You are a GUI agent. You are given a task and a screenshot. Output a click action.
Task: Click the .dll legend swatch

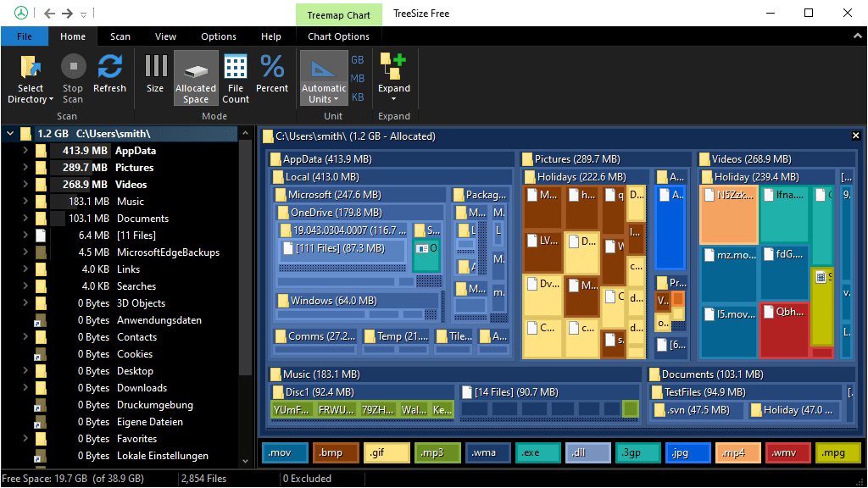pos(588,452)
